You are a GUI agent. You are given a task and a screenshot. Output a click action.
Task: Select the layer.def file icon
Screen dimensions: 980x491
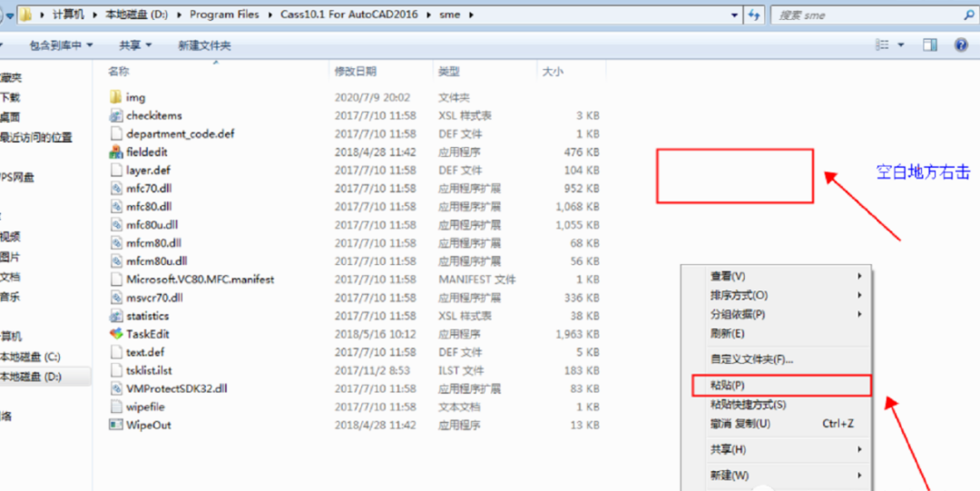point(115,170)
